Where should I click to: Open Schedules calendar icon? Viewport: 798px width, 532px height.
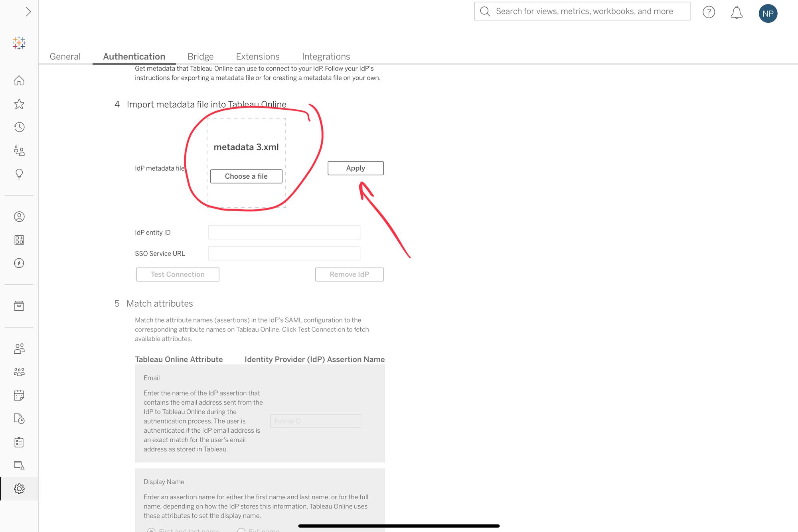coord(19,395)
